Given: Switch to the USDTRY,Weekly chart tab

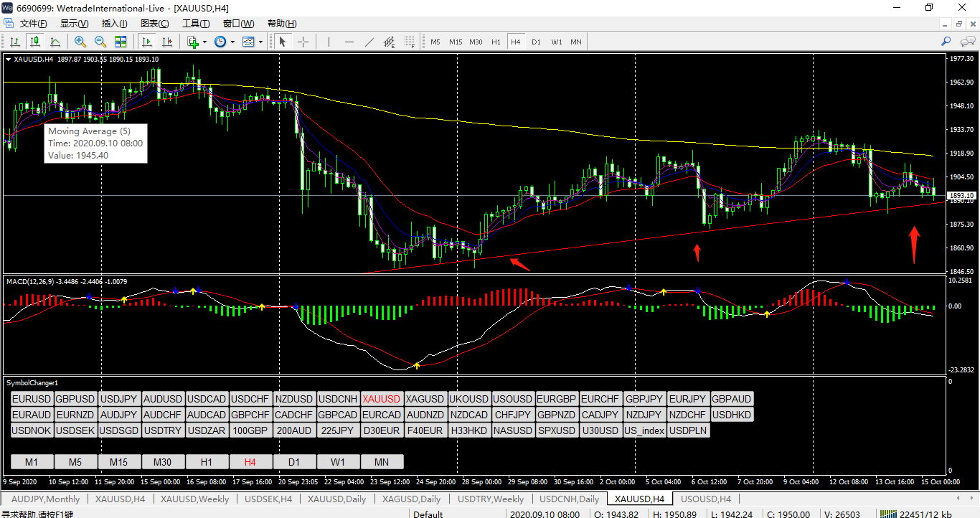Looking at the screenshot, I should (490, 499).
